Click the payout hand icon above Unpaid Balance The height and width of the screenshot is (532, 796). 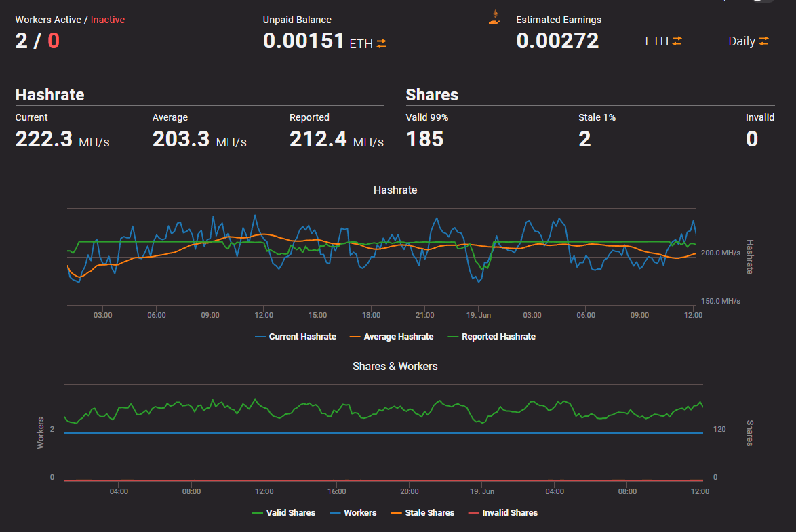[x=494, y=17]
